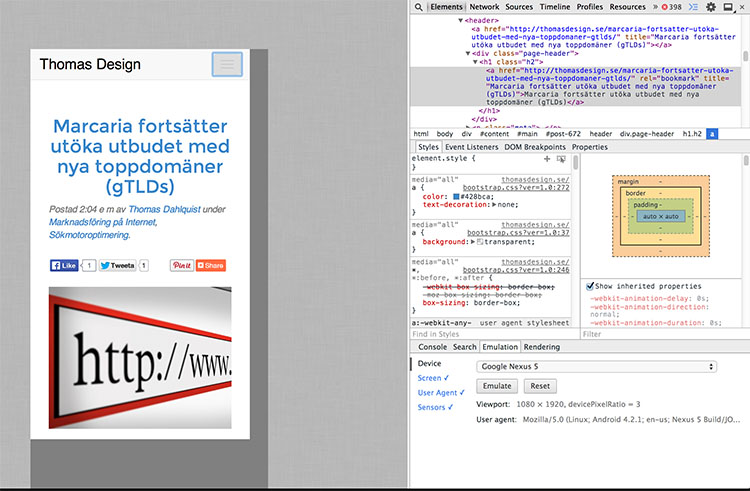Collapse the div class page-header node
This screenshot has height=491, width=750.
point(468,54)
